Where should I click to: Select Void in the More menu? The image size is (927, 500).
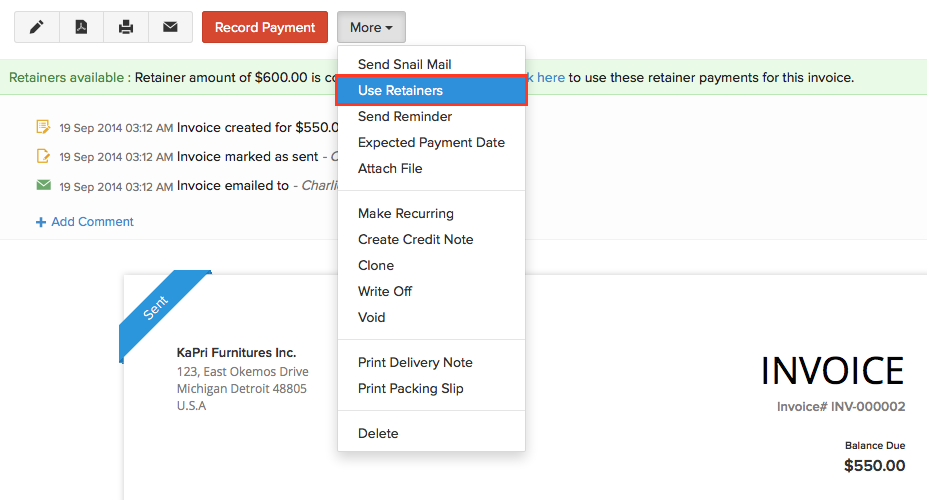click(x=371, y=318)
